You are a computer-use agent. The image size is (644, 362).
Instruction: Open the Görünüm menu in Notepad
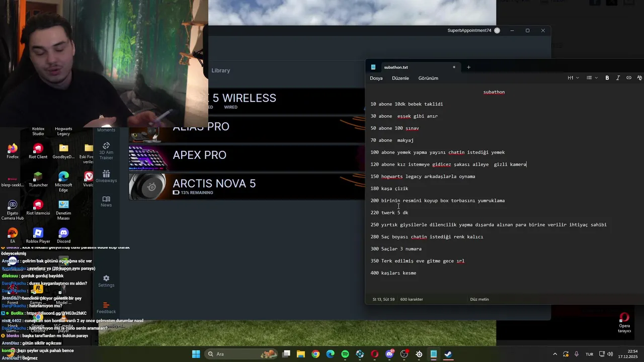tap(428, 78)
